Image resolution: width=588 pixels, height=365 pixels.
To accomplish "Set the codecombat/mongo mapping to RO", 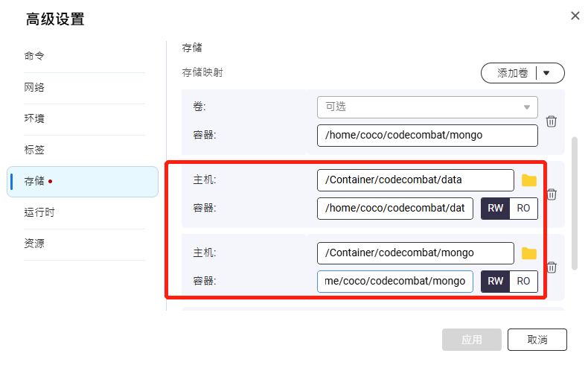I will [x=523, y=282].
